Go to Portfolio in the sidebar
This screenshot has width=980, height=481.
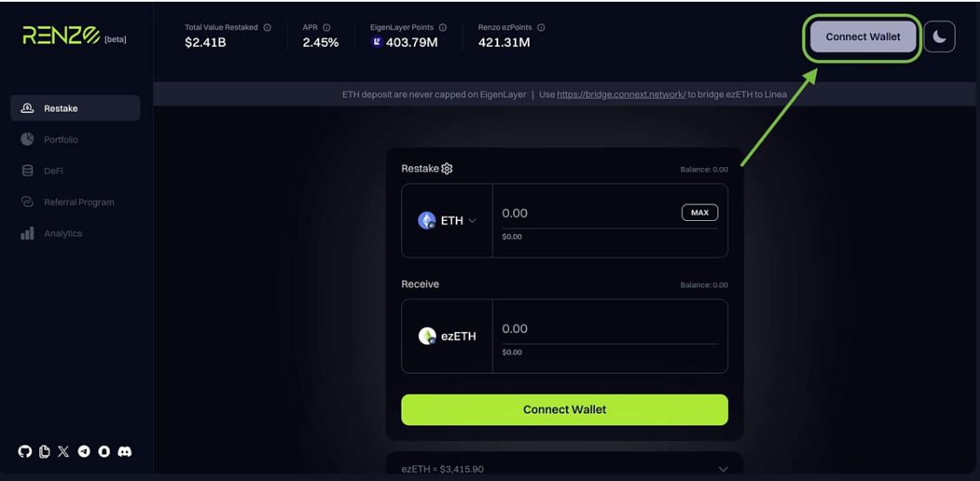click(x=61, y=139)
